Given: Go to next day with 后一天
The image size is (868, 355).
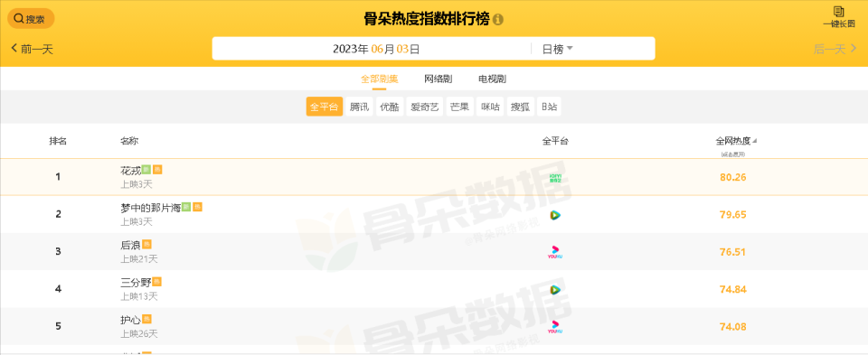Looking at the screenshot, I should click(x=835, y=49).
